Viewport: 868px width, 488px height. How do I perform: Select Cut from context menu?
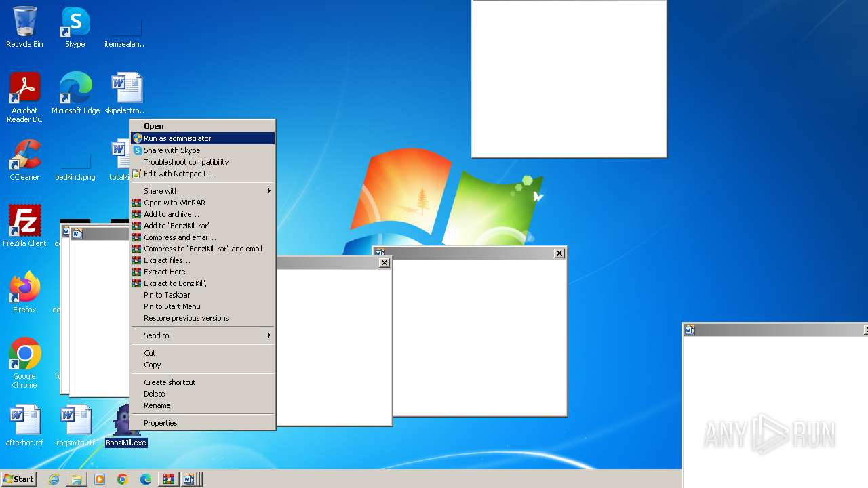pyautogui.click(x=203, y=353)
